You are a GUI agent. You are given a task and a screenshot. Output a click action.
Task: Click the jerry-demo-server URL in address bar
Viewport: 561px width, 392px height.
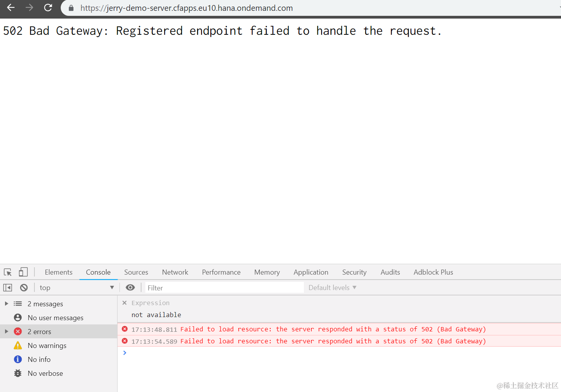pos(186,8)
